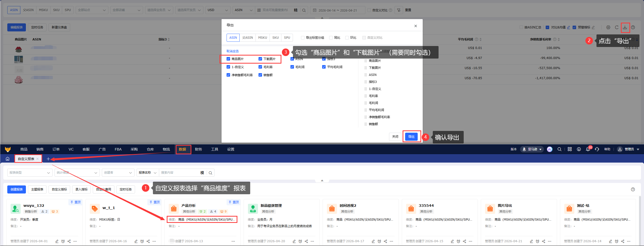
Task: Close the 导出 dialog with the X
Action: click(416, 26)
